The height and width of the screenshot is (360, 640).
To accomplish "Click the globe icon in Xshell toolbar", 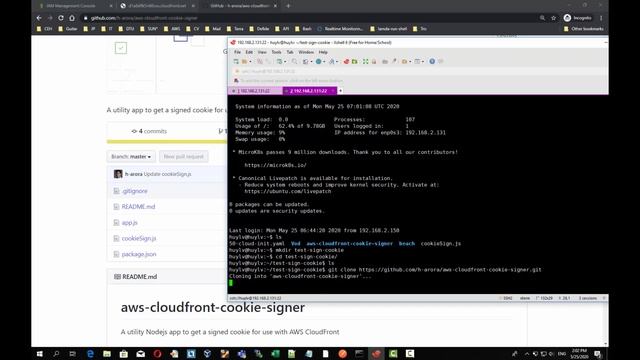I will click(318, 62).
